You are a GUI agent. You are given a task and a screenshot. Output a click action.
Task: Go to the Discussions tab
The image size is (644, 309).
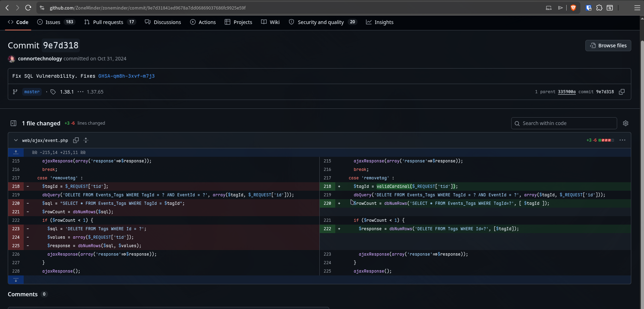click(163, 22)
